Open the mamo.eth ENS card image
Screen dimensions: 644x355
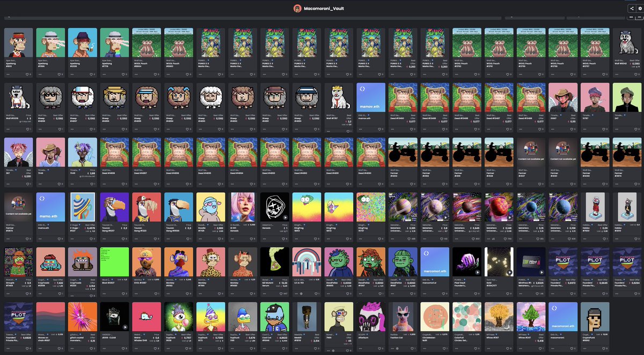50,207
